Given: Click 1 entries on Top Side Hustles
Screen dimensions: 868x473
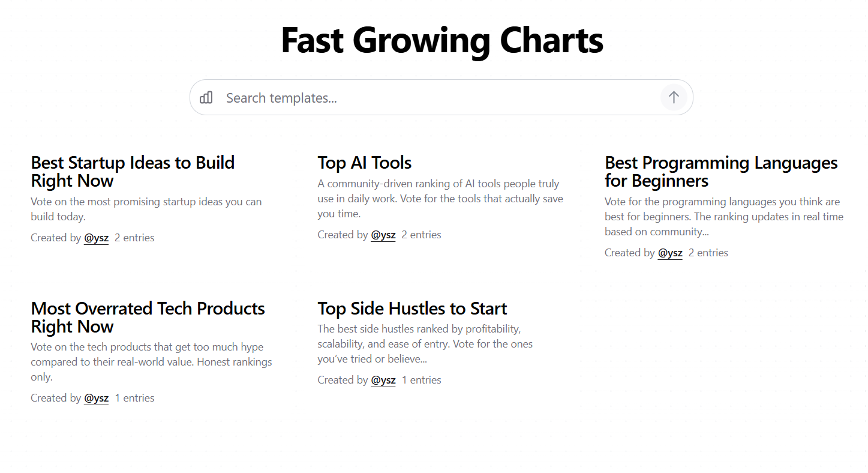Looking at the screenshot, I should tap(421, 379).
